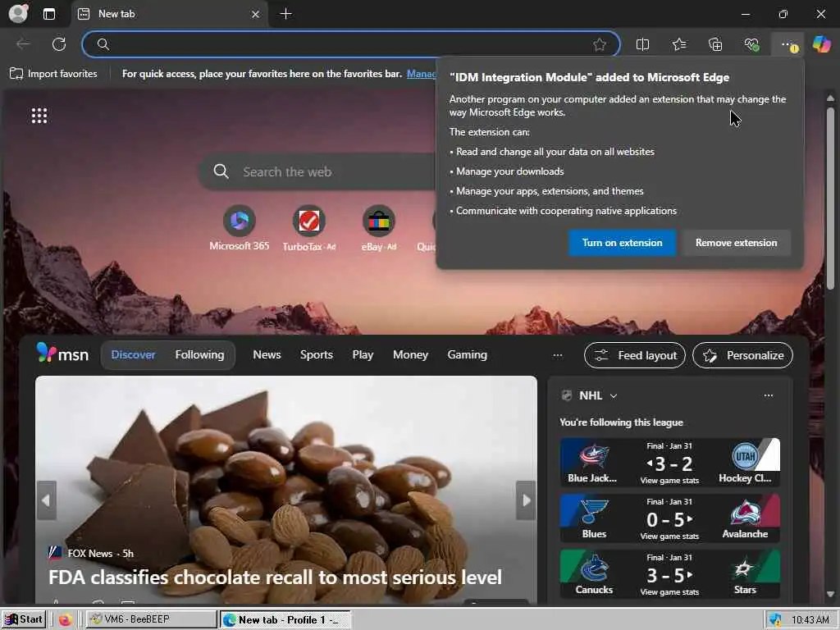The image size is (840, 630).
Task: Switch to VM6 - BeeBEEP taskbar window
Action: pos(152,619)
